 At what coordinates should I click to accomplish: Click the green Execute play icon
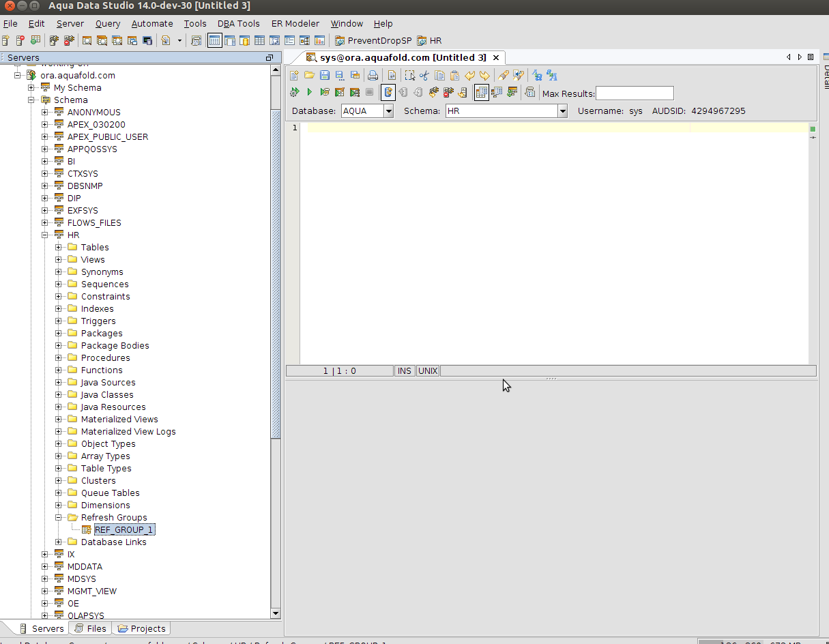(310, 92)
